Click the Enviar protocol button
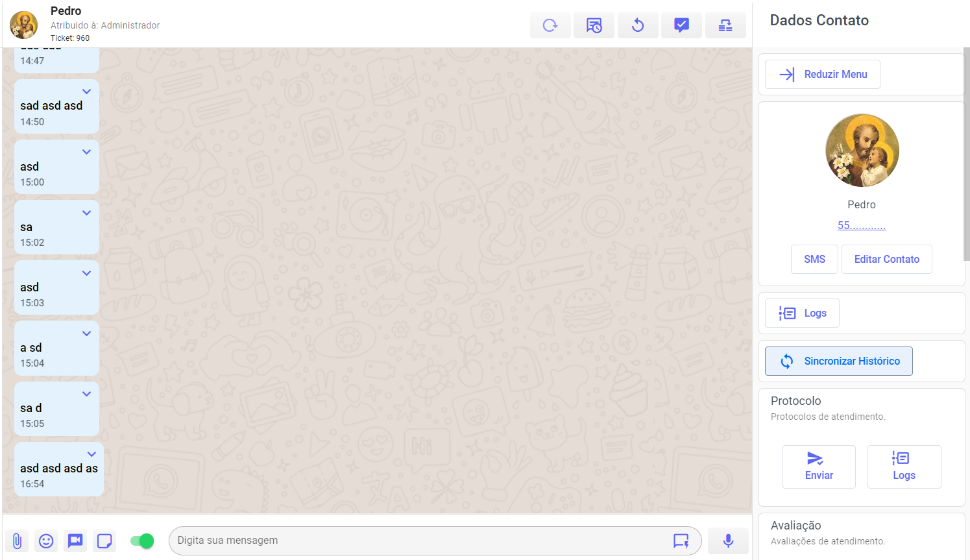 [819, 467]
